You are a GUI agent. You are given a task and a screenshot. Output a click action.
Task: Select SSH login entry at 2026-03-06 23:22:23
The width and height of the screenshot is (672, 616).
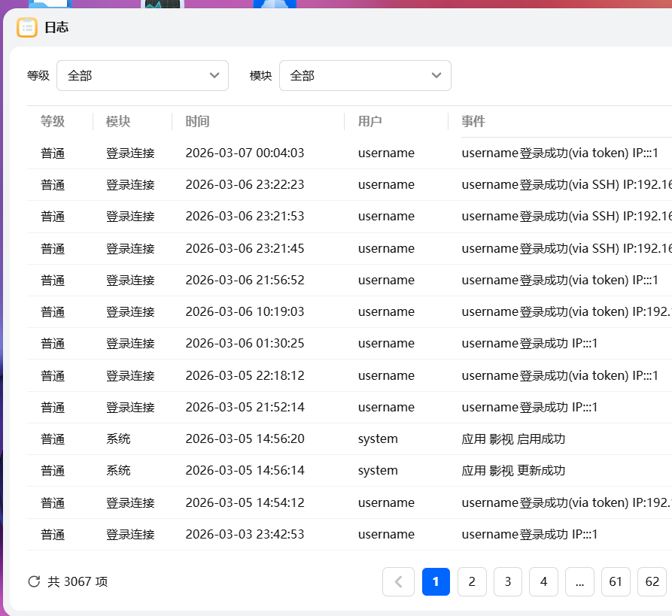[245, 185]
